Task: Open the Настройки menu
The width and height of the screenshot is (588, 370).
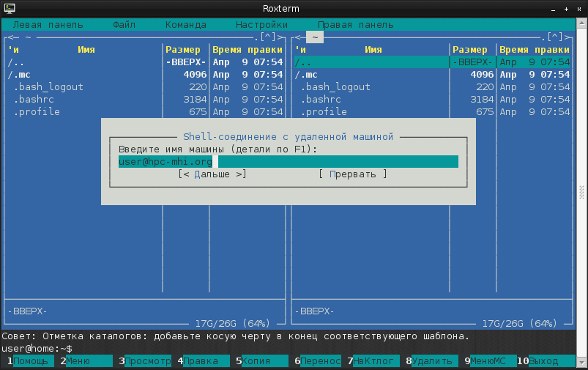Action: pos(261,24)
